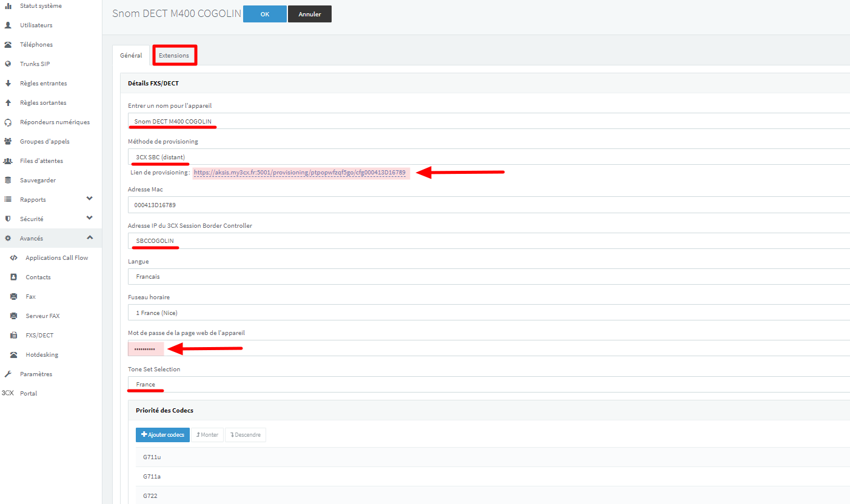The image size is (850, 504).
Task: Open Groupes d'appels menu item
Action: pos(45,142)
